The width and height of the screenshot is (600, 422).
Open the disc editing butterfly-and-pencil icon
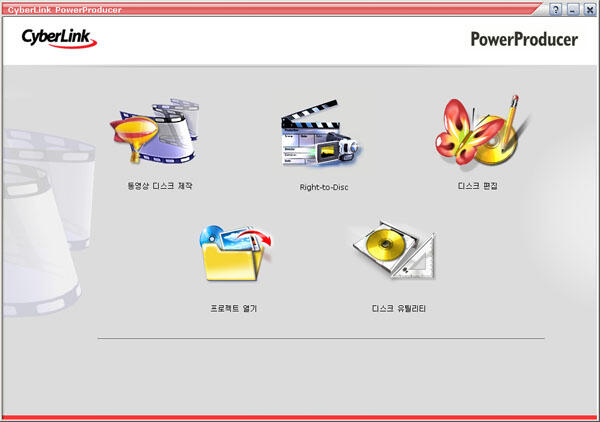pos(481,130)
